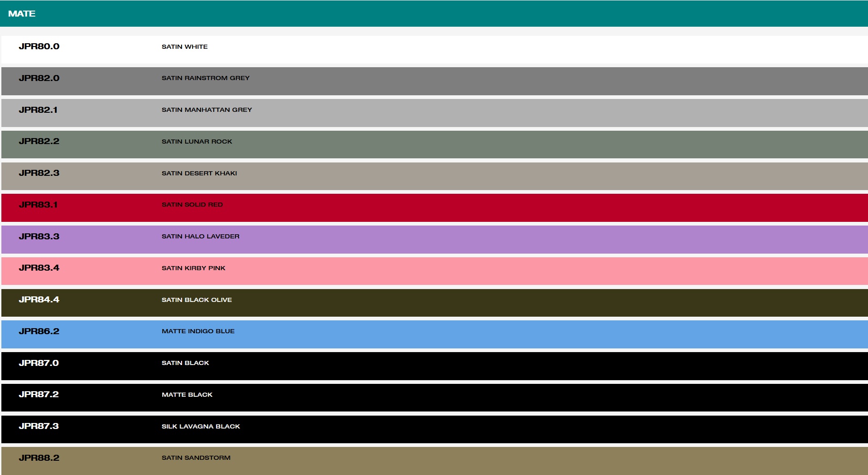868x475 pixels.
Task: Click the Satin Manhattan Grey label
Action: (x=207, y=110)
